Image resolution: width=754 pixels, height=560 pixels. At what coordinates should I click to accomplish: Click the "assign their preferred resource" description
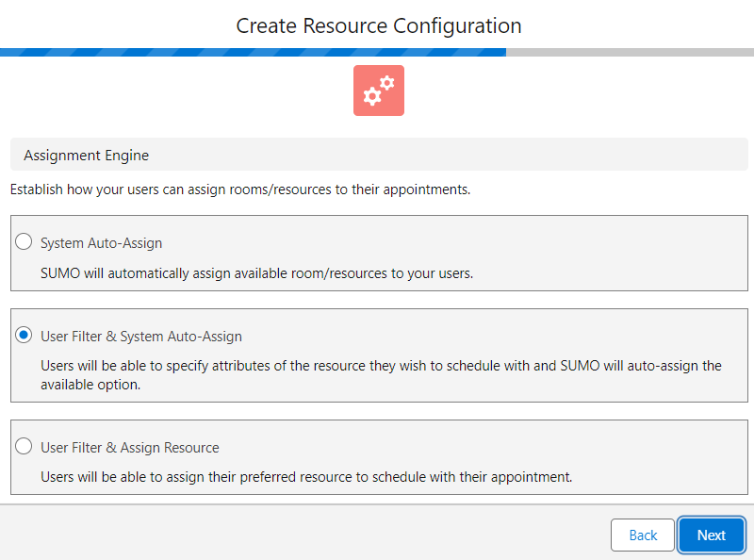pos(306,477)
